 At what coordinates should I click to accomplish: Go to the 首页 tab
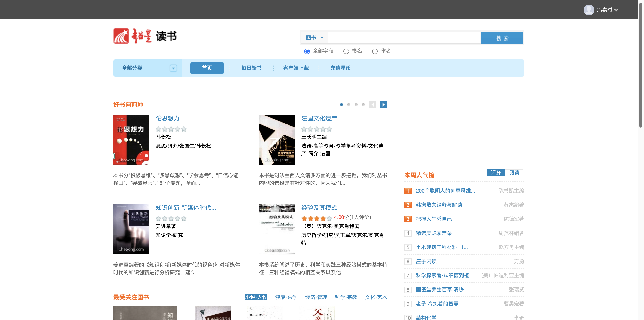tap(207, 68)
